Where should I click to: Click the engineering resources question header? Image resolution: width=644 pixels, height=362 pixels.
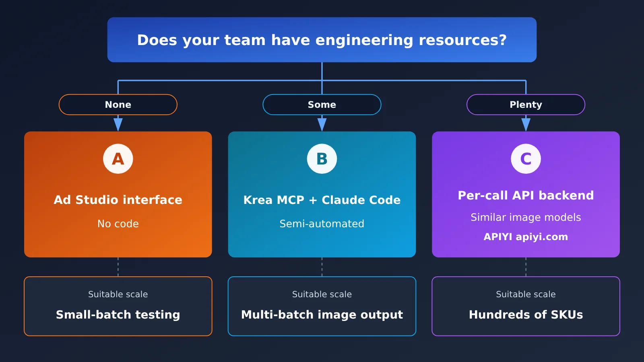(x=322, y=40)
